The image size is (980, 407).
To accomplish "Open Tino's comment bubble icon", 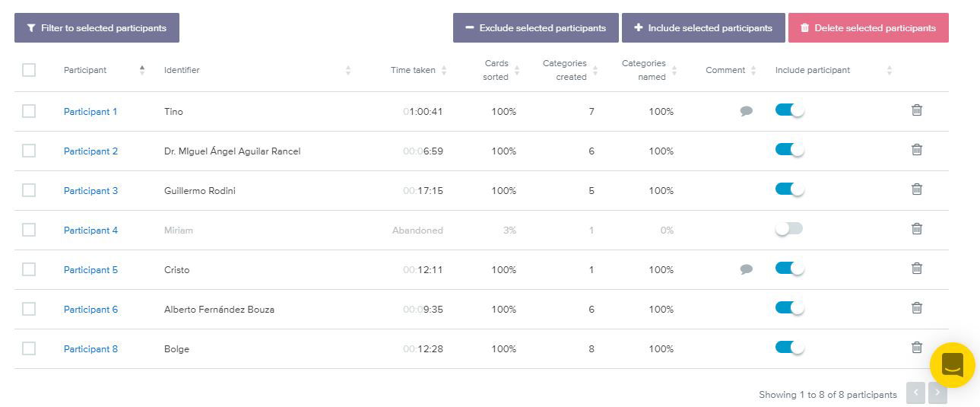I will 747,111.
